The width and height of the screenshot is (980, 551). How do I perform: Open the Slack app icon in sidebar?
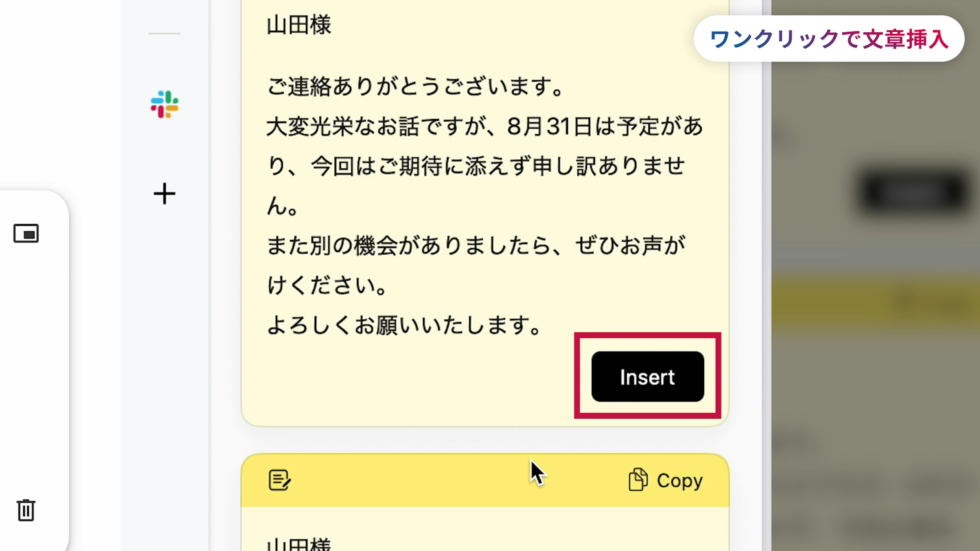coord(164,104)
